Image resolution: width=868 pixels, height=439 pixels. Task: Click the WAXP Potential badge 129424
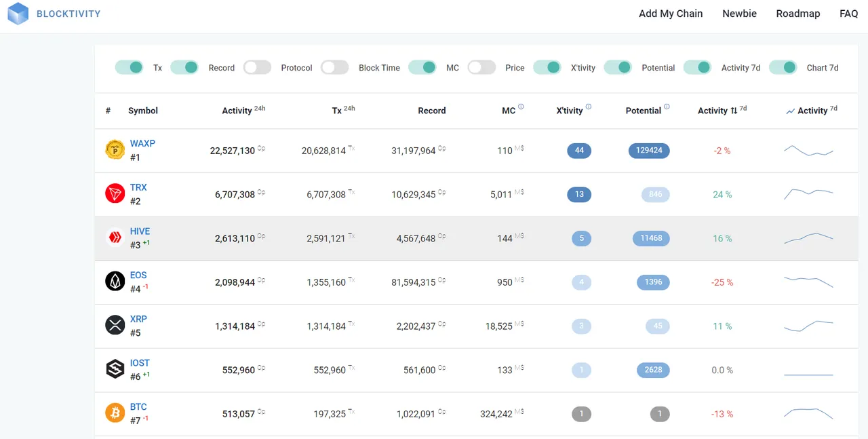[649, 150]
